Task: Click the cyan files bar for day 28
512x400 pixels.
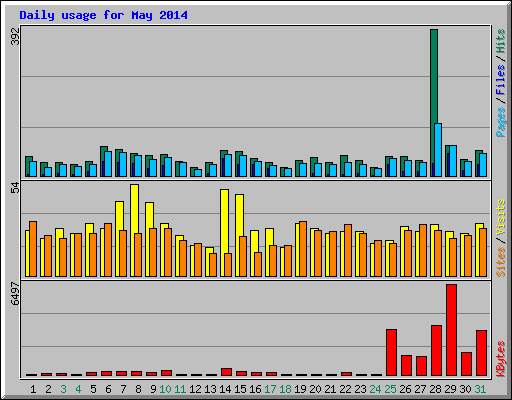Action: pyautogui.click(x=438, y=150)
